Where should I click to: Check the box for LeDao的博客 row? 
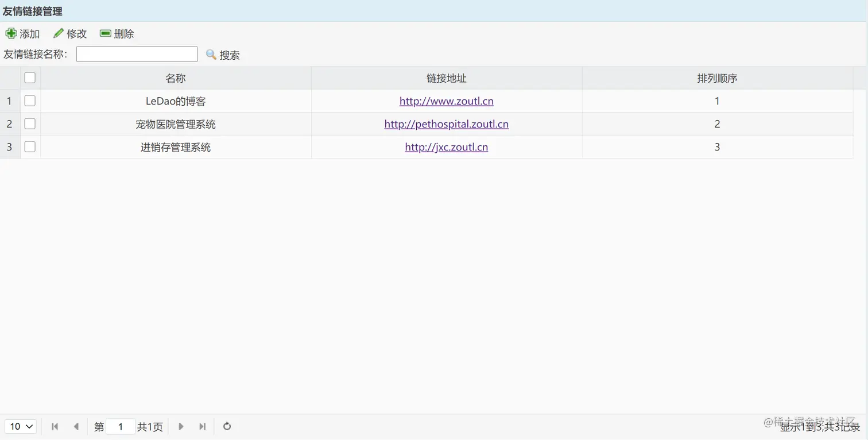(30, 101)
